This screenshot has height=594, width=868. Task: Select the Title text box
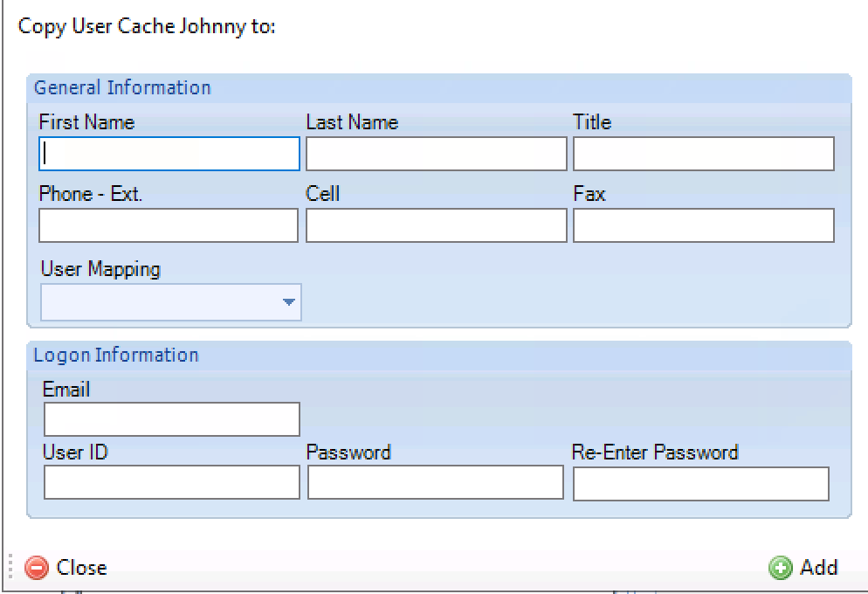(704, 154)
